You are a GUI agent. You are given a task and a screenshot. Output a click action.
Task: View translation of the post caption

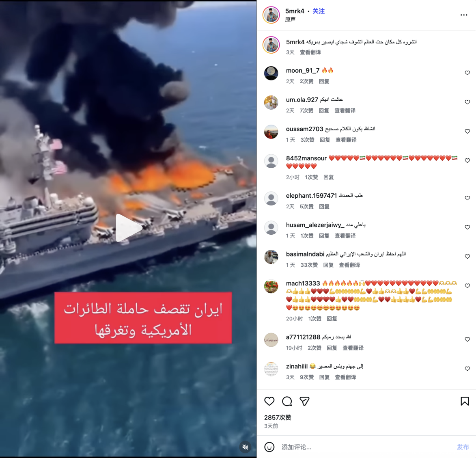tap(310, 52)
